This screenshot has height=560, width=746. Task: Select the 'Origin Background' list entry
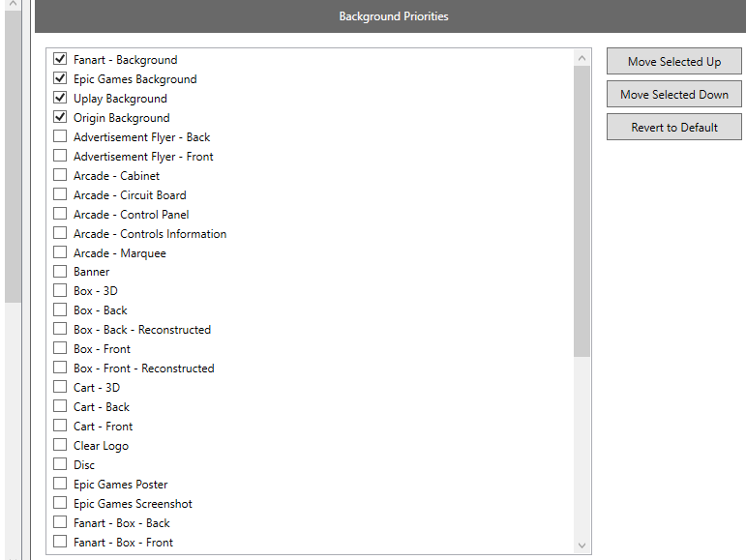pos(121,118)
